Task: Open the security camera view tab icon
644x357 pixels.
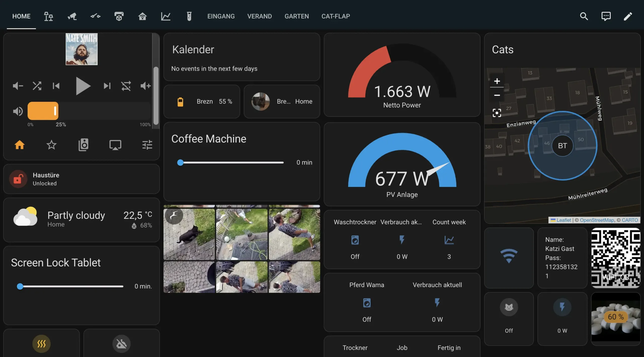Action: (x=72, y=16)
